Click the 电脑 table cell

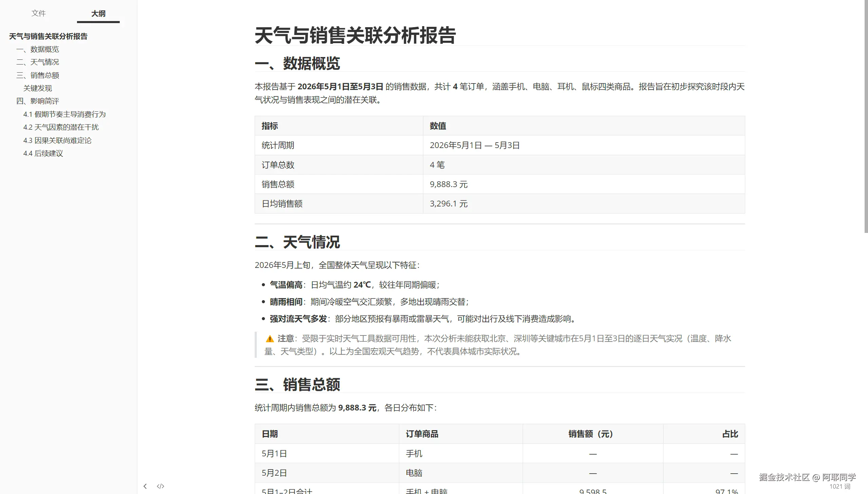(x=461, y=473)
